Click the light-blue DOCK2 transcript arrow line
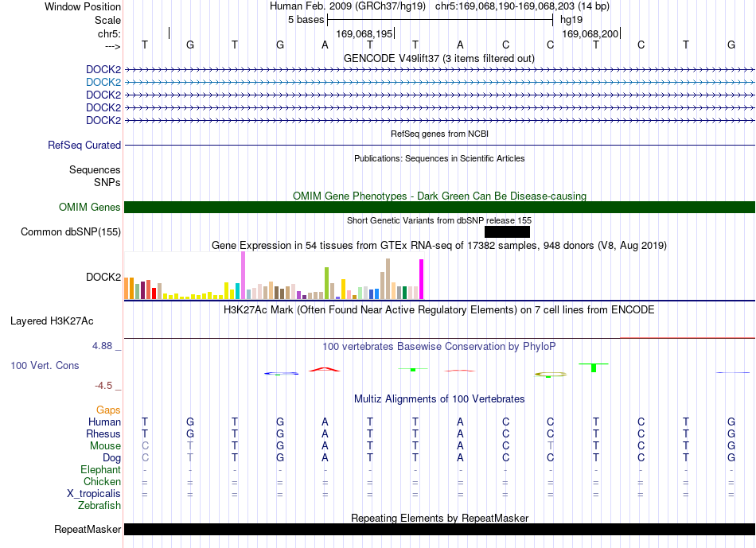Viewport: 756px width, 548px height. (x=439, y=83)
